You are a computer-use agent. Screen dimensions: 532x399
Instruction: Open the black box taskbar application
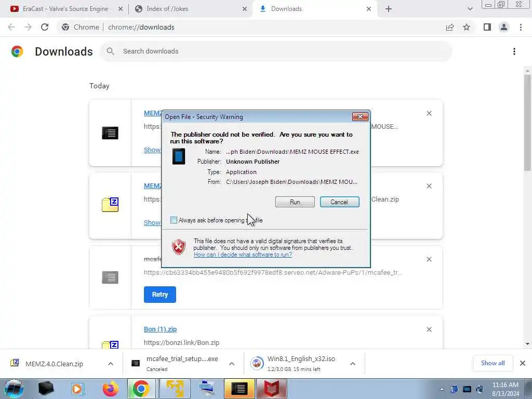(x=46, y=389)
